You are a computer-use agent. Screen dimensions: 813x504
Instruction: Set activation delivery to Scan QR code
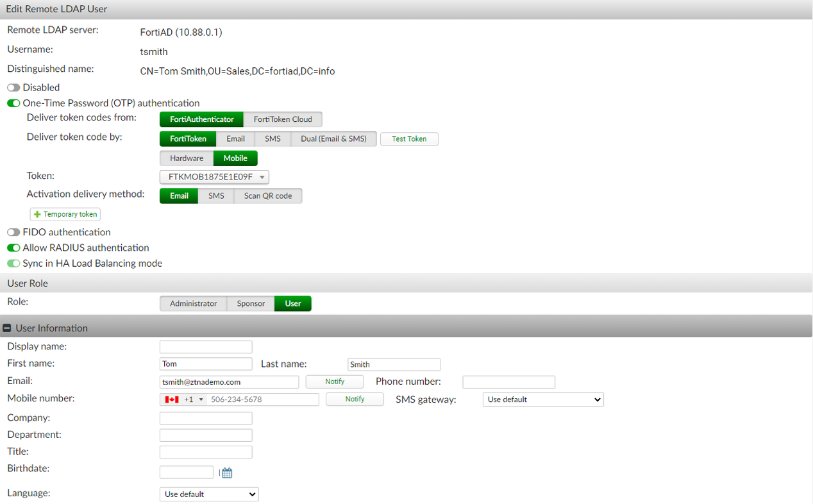pos(268,196)
